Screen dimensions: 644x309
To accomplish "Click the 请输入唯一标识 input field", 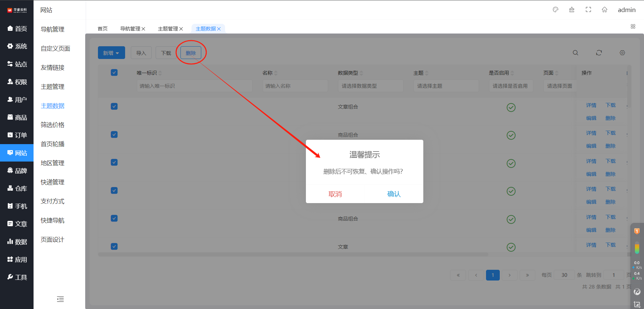I will 194,86.
